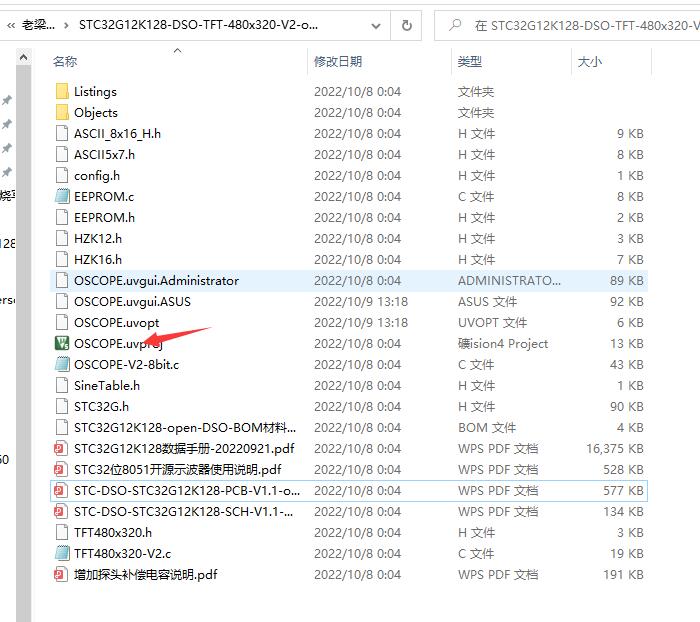This screenshot has height=622, width=700.
Task: Click the STC32G.h file icon
Action: [x=62, y=406]
